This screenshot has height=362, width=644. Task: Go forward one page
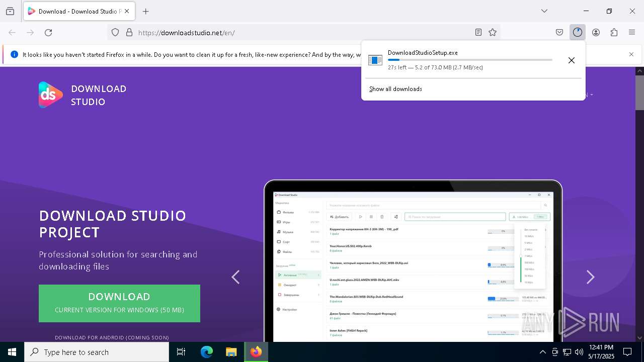[30, 32]
